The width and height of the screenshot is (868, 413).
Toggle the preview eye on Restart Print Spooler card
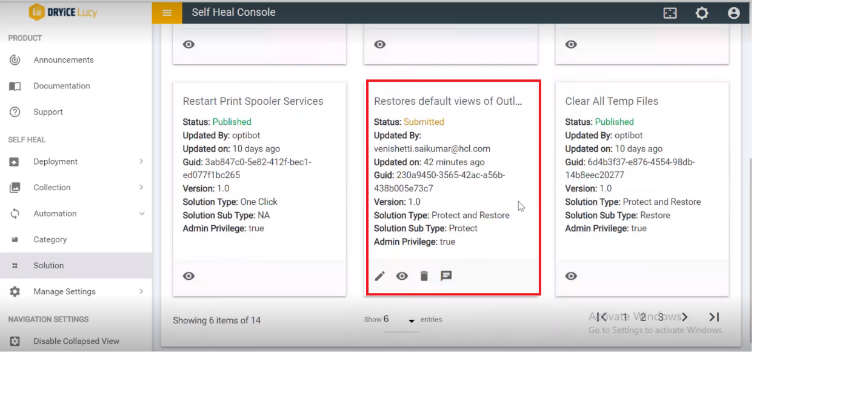[x=189, y=276]
